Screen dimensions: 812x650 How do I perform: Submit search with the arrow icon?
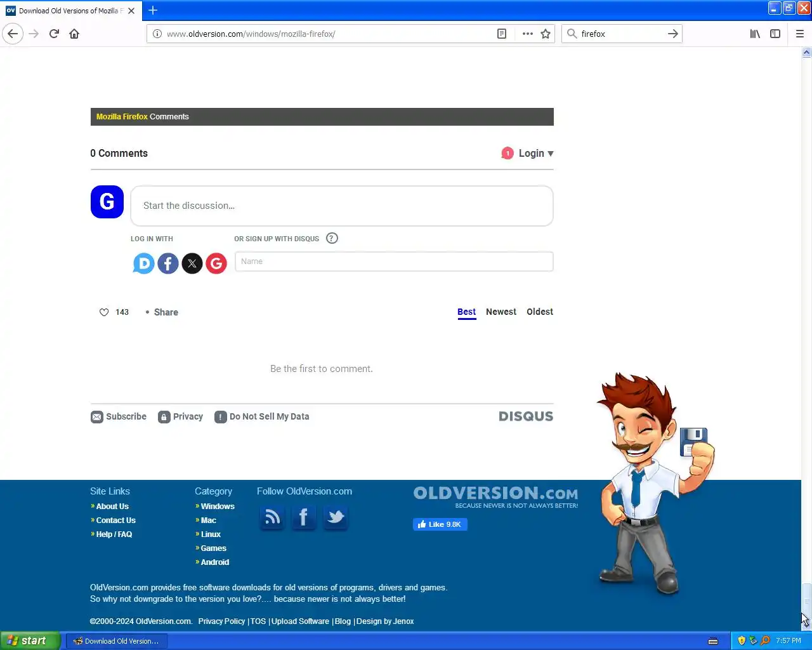[673, 34]
